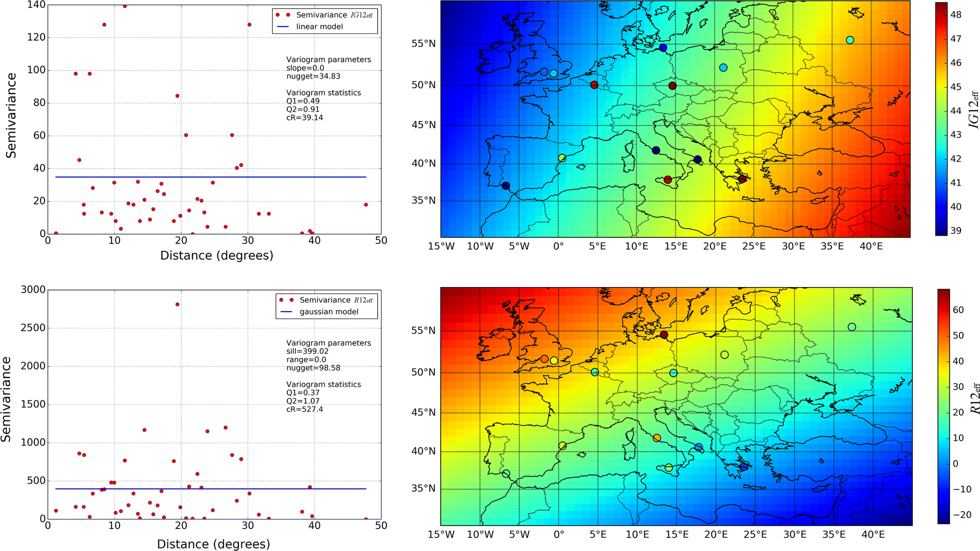Click the IG12eff colorbar at value 39
This screenshot has width=980, height=551.
[941, 230]
